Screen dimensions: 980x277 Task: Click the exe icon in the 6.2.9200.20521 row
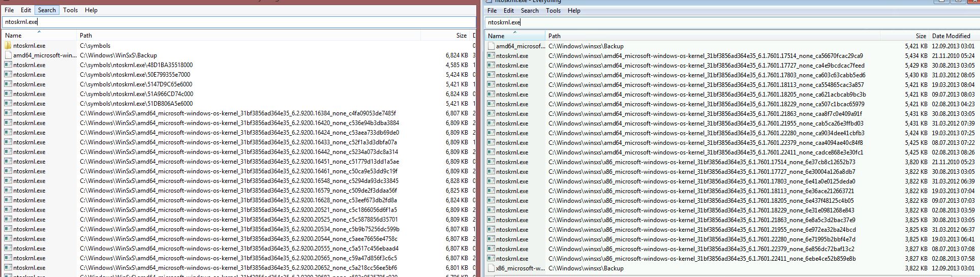click(x=8, y=210)
